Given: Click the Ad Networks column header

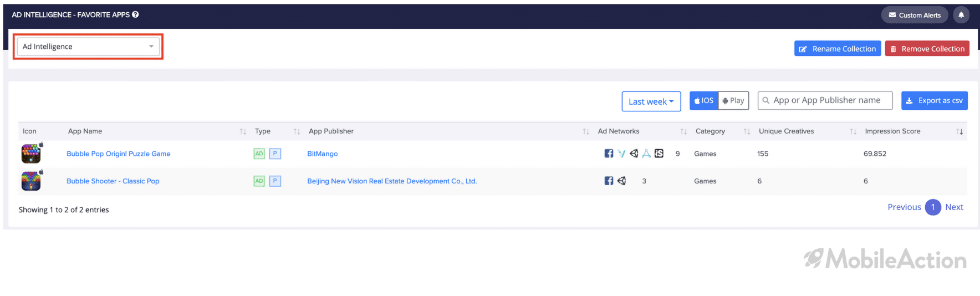Looking at the screenshot, I should pos(619,131).
